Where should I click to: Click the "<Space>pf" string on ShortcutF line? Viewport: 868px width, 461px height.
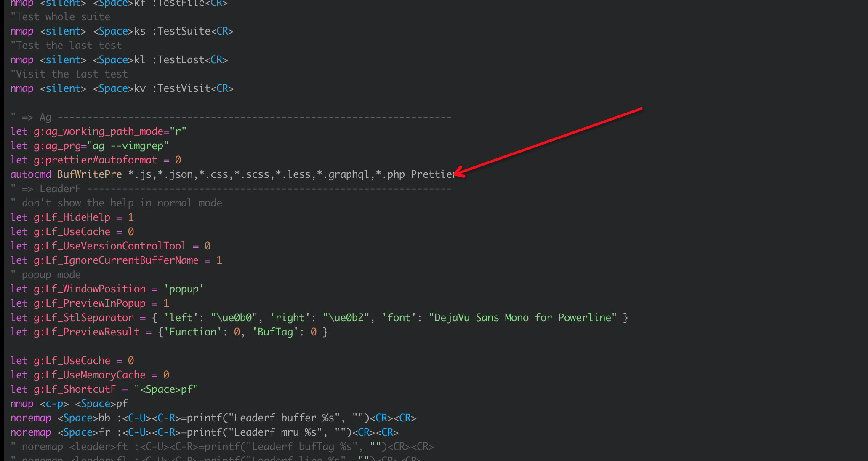point(166,389)
